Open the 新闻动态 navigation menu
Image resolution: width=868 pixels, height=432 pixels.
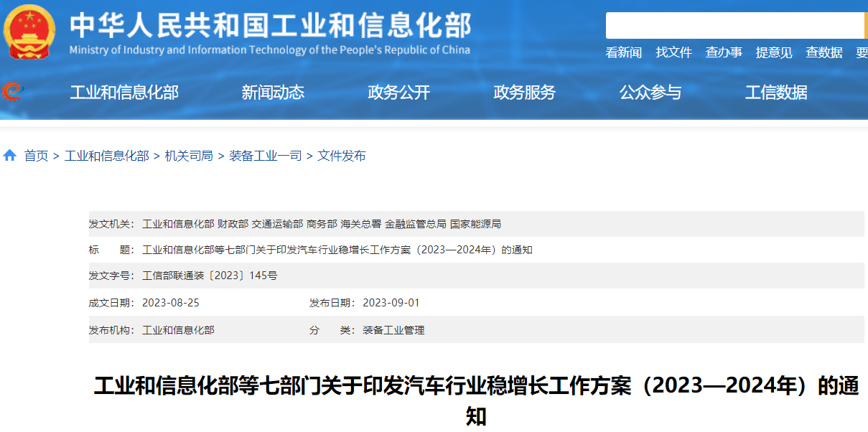[x=274, y=92]
